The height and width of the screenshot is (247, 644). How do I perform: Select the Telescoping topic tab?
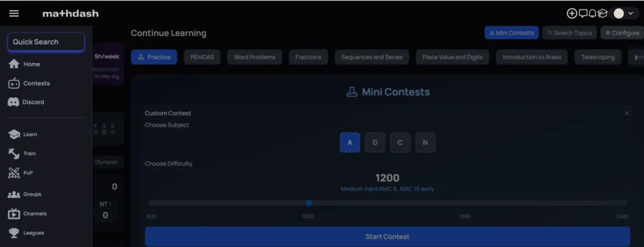coord(598,57)
